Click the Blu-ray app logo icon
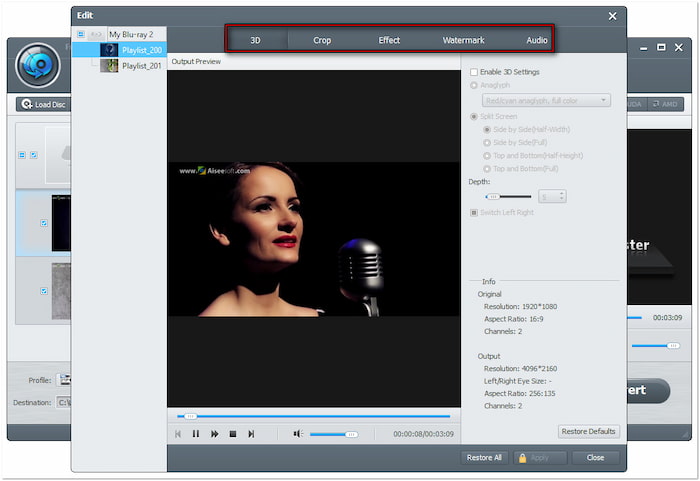The height and width of the screenshot is (481, 700). [x=38, y=63]
